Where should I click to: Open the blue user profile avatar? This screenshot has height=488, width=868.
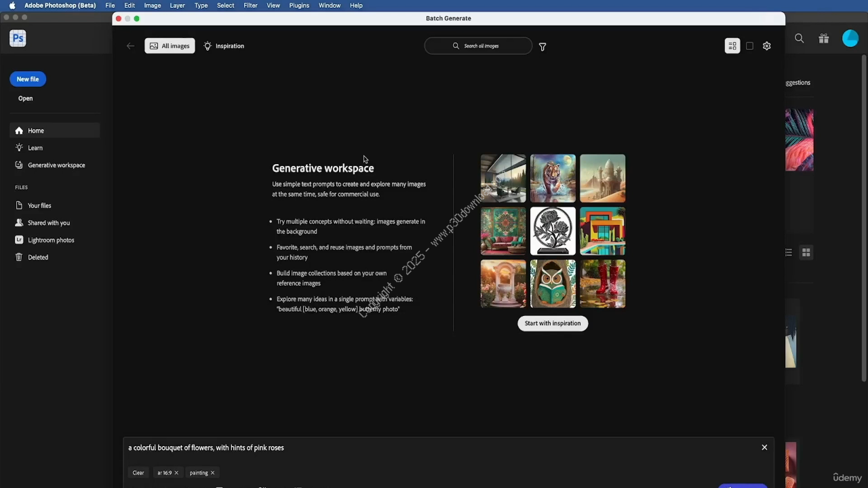850,39
